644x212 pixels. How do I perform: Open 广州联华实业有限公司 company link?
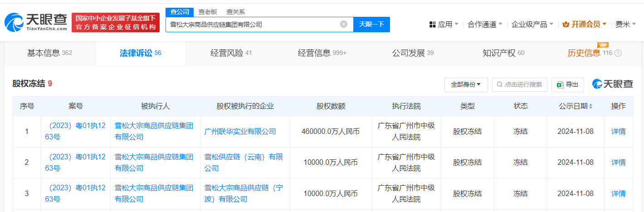coord(240,132)
